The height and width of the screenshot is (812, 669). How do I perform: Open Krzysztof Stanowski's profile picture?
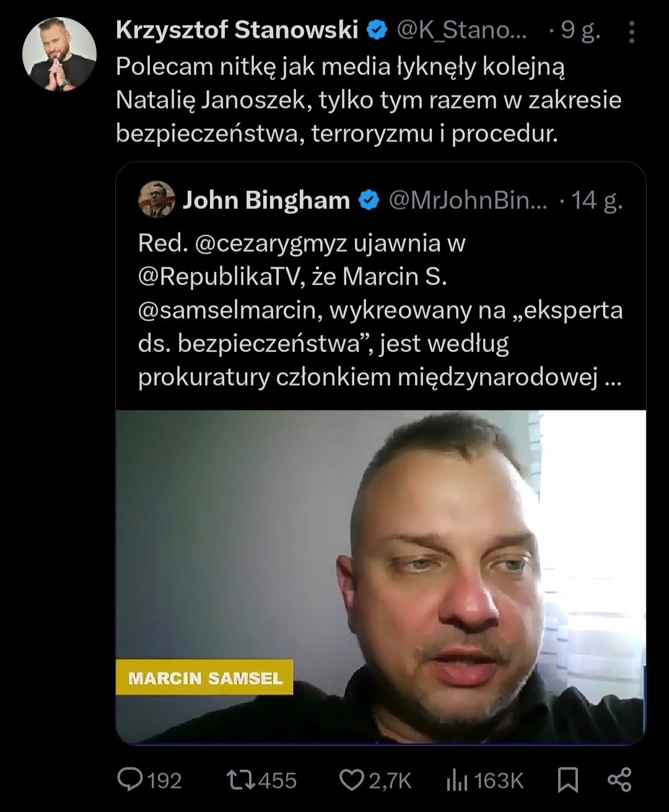point(59,55)
